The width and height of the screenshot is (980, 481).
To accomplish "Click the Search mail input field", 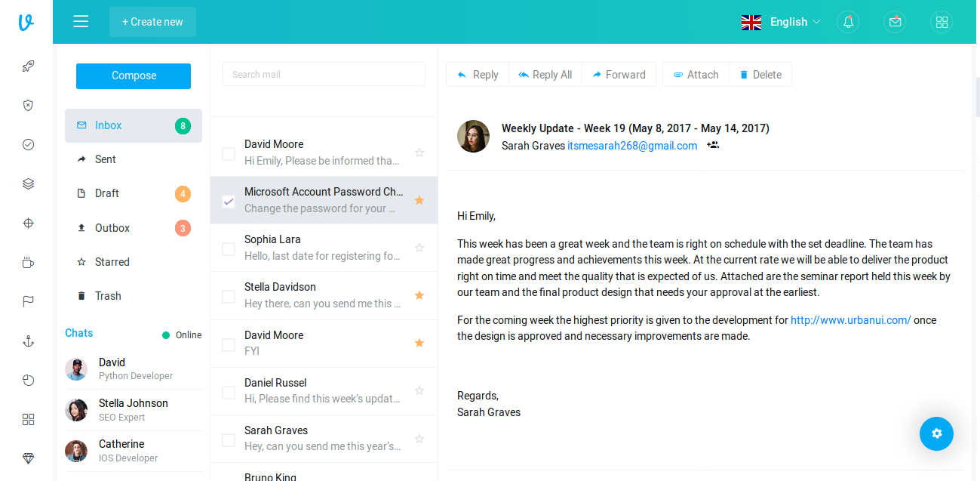I will coord(324,74).
